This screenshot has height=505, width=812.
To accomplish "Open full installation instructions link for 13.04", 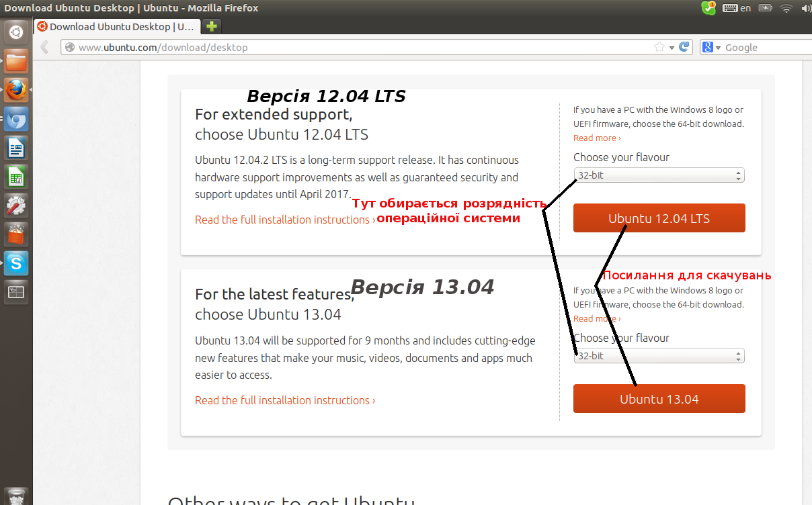I will click(285, 400).
